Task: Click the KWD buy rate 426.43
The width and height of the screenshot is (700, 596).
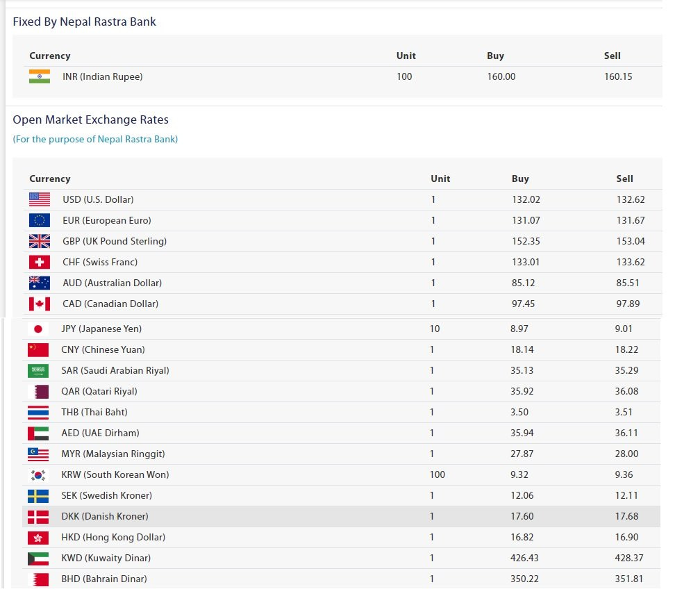Action: (x=524, y=558)
